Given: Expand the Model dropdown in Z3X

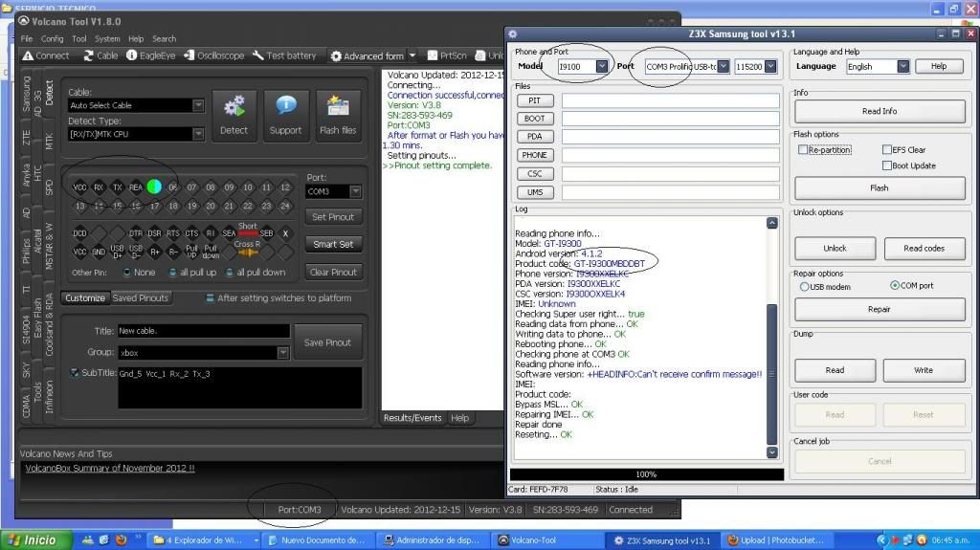Looking at the screenshot, I should coord(601,67).
